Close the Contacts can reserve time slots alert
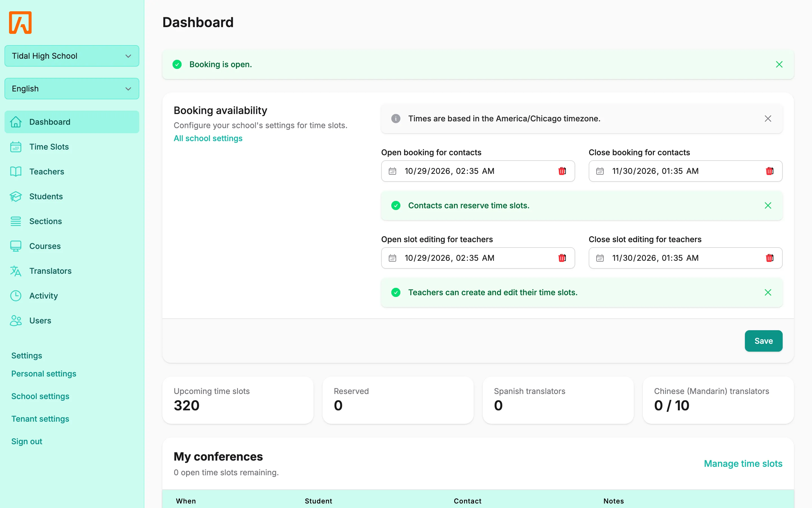 click(768, 206)
